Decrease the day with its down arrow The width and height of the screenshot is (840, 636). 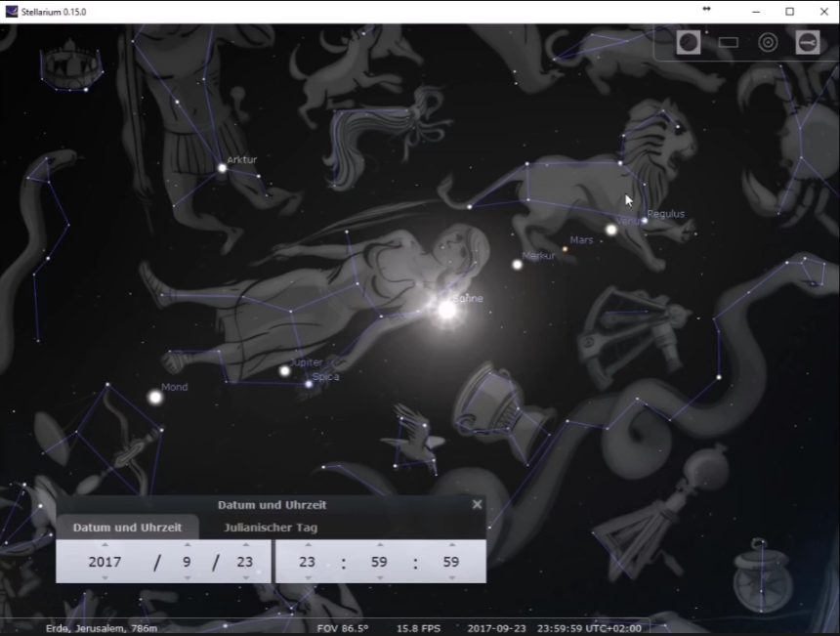coord(245,578)
